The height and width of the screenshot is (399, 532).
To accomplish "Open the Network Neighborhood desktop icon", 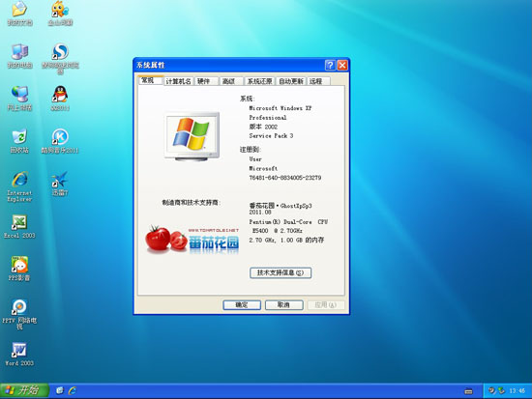I will pos(19,99).
